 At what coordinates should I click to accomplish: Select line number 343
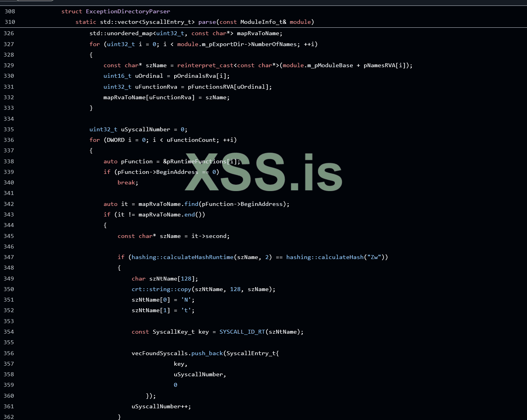[x=9, y=214]
